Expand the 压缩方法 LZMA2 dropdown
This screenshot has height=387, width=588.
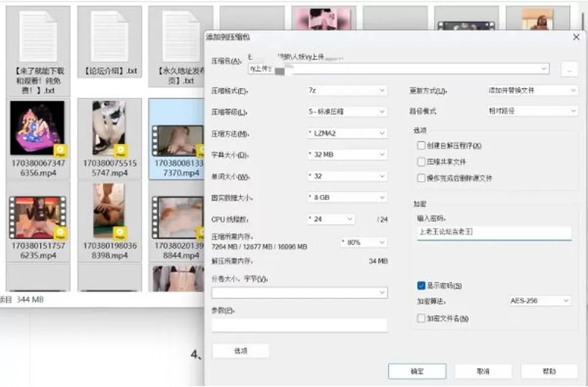pos(347,133)
